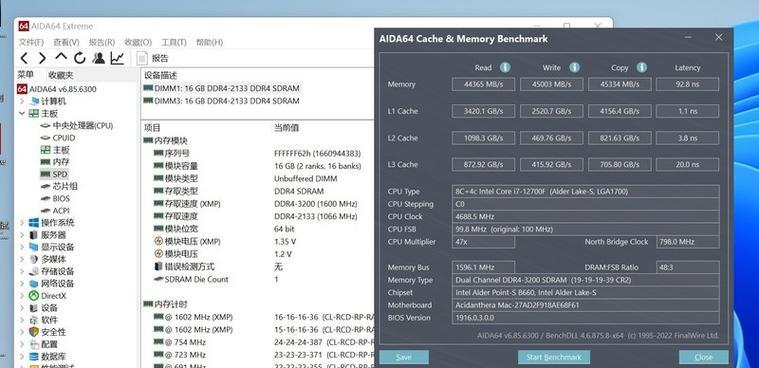This screenshot has height=368, width=759.
Task: Click the Memory Latency 92.8 ns field
Action: (687, 84)
